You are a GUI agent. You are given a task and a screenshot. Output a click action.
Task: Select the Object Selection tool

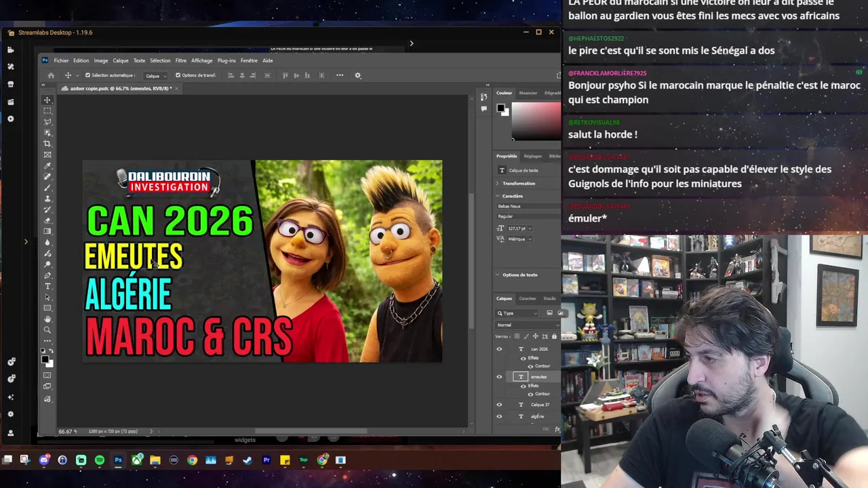pos(47,133)
